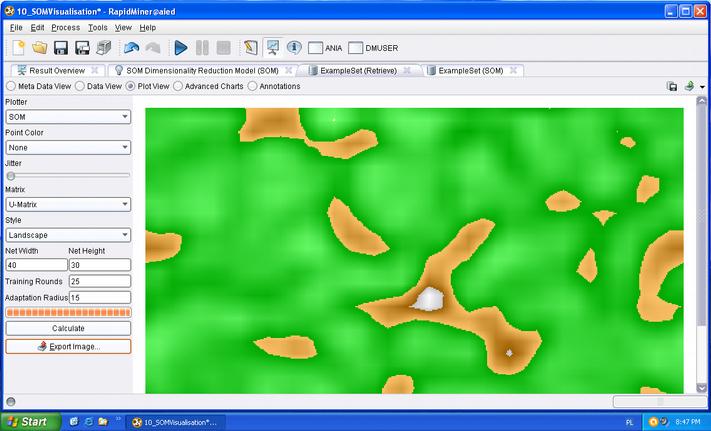Click the Show Desktop quick launch icon

[74, 422]
